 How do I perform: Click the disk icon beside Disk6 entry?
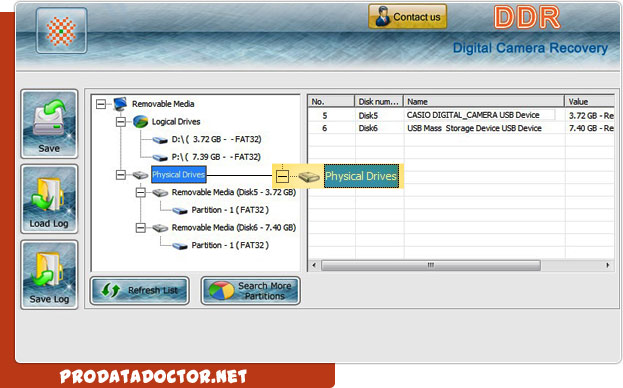tap(160, 228)
